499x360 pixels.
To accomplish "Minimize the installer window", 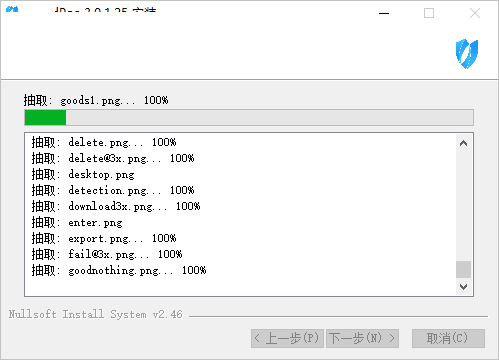I will (384, 13).
